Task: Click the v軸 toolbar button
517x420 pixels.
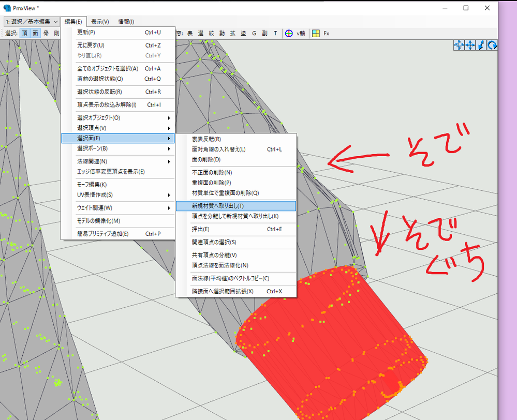Action: 301,33
